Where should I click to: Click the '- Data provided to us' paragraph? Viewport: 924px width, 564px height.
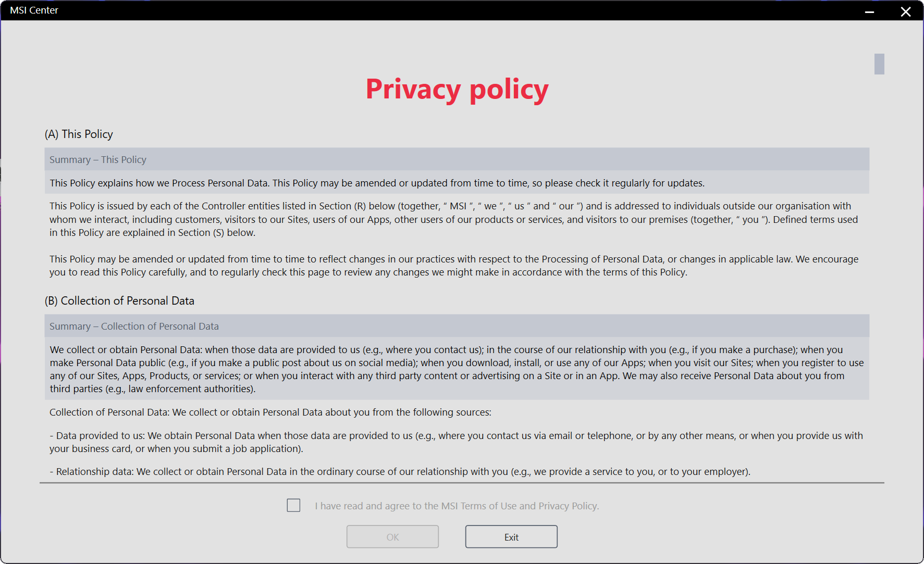[456, 442]
